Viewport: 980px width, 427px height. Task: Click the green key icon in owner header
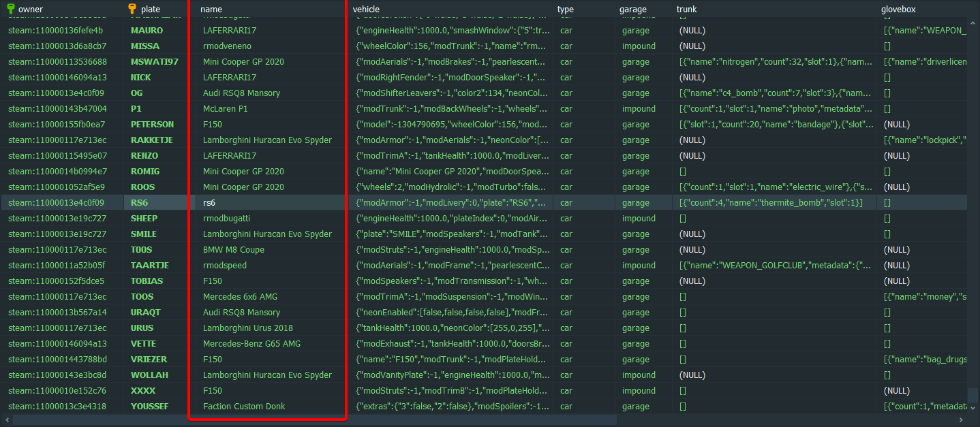12,9
